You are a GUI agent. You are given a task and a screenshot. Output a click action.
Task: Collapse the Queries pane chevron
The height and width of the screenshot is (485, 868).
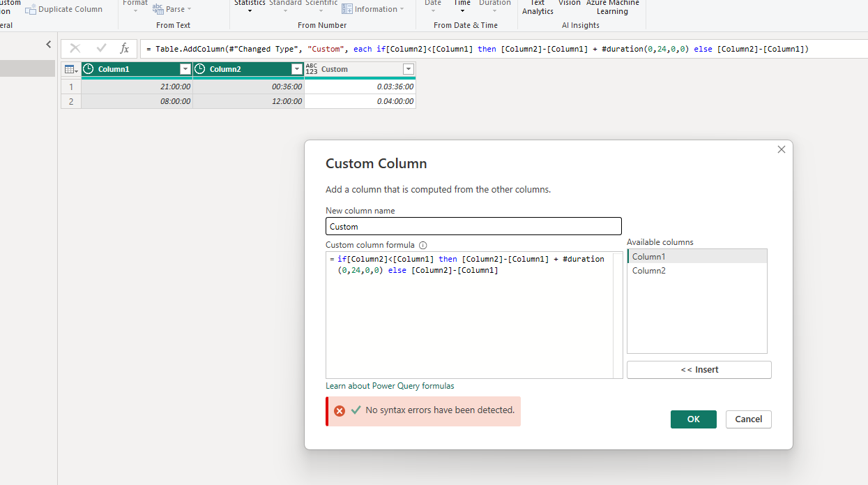click(48, 45)
